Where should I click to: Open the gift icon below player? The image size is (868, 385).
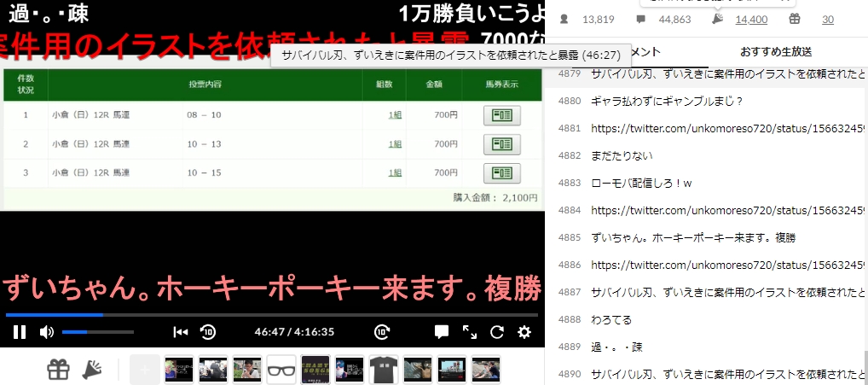58,370
